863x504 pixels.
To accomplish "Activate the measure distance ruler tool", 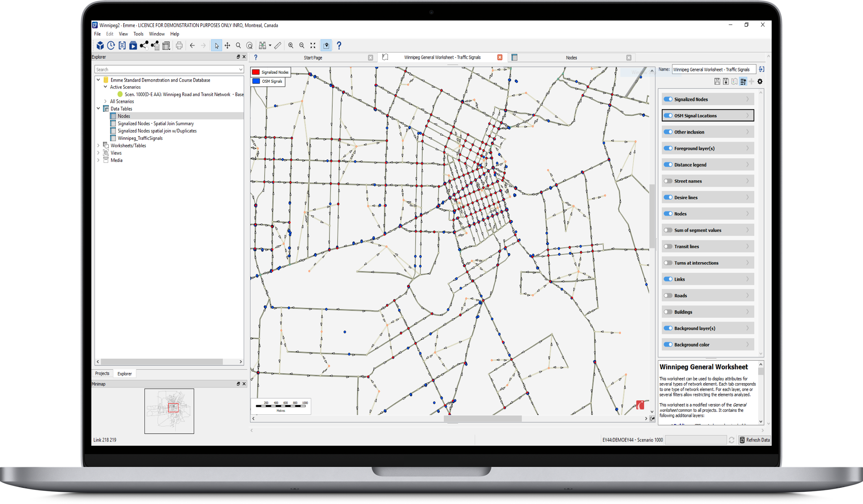I will 278,45.
